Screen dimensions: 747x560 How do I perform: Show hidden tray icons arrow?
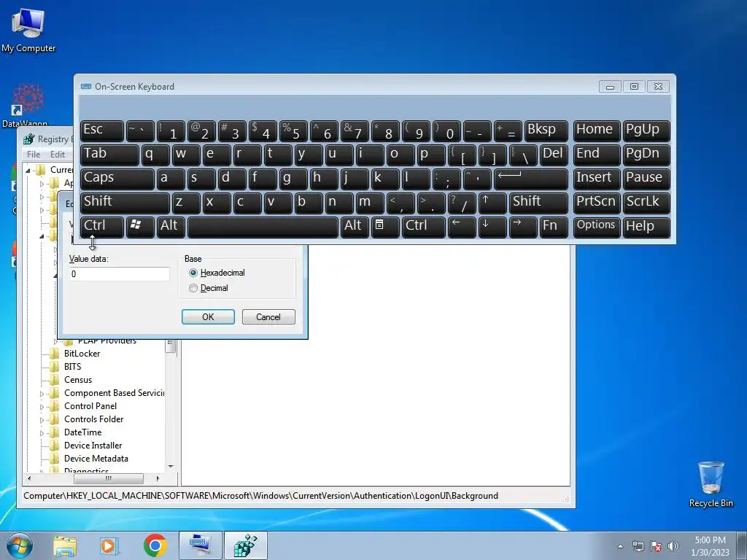tap(620, 546)
